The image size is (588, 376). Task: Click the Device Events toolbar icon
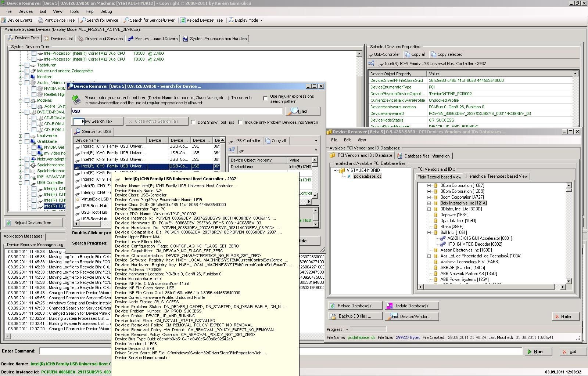[4, 21]
